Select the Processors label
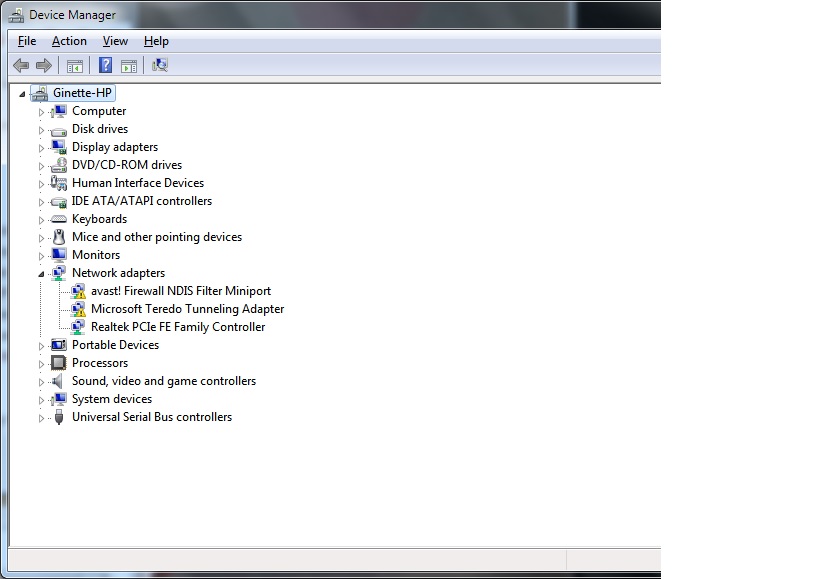 (x=100, y=363)
